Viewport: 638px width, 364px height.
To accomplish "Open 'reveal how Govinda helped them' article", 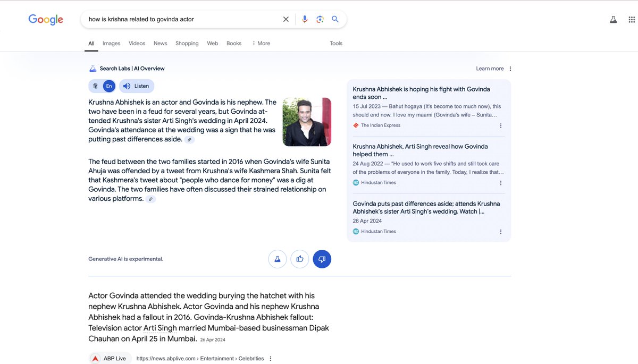I will click(x=420, y=150).
